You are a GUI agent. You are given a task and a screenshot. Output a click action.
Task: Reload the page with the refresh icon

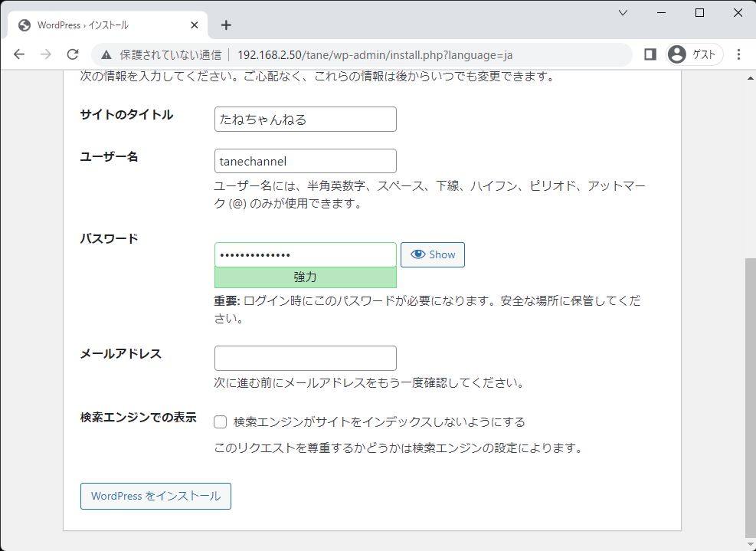point(73,54)
